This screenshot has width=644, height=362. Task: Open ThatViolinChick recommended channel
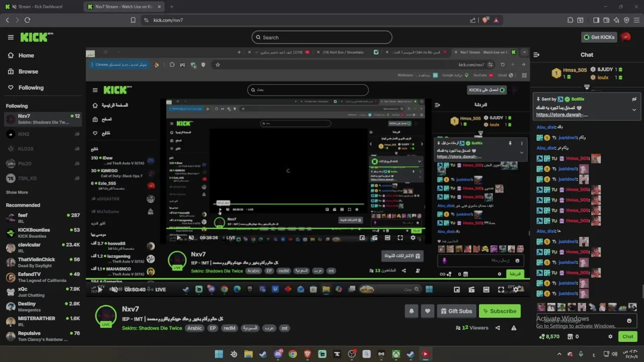[43, 262]
